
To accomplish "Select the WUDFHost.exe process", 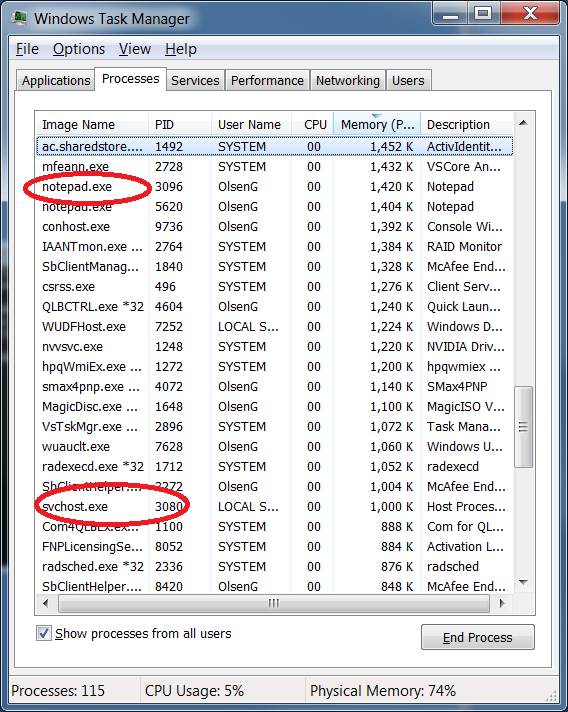I will (x=275, y=326).
